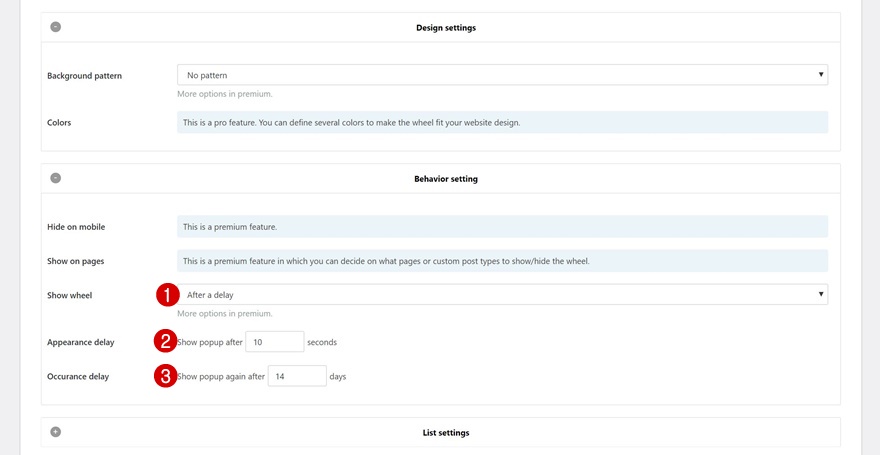Open the Background pattern dropdown
The image size is (880, 455).
pyautogui.click(x=502, y=75)
